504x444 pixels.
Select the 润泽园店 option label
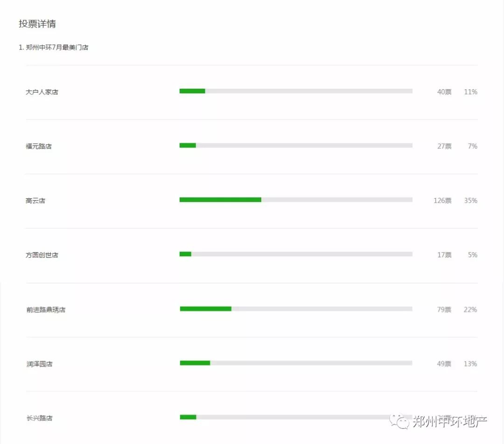[39, 364]
